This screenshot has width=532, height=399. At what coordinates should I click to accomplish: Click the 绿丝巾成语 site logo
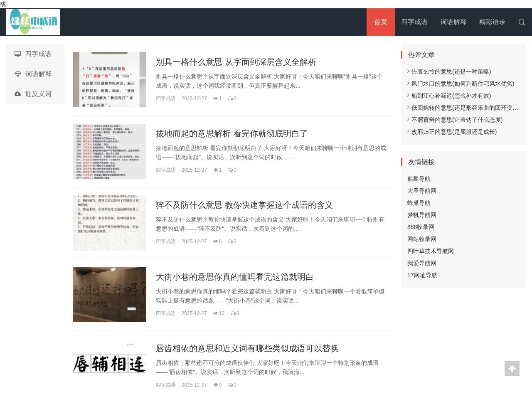(x=33, y=22)
